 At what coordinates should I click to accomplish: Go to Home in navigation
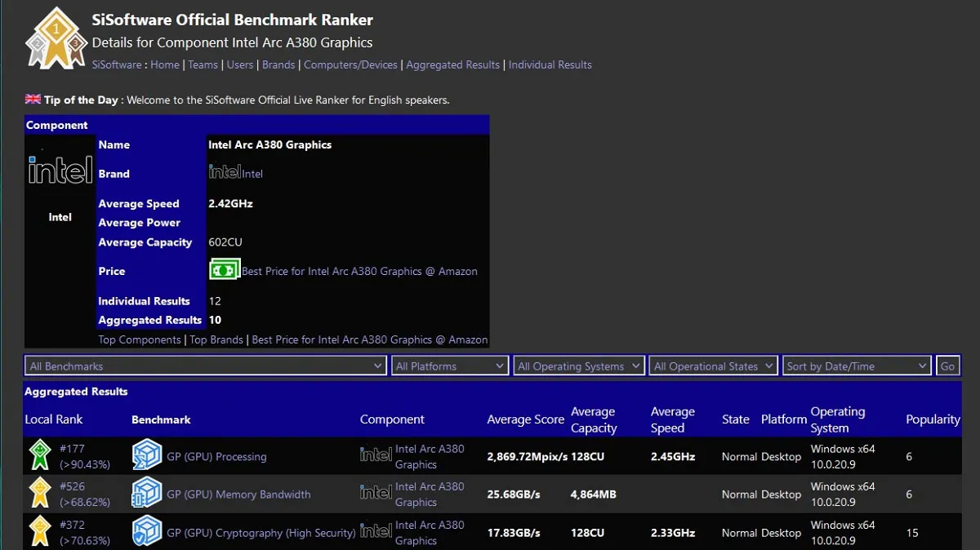165,64
